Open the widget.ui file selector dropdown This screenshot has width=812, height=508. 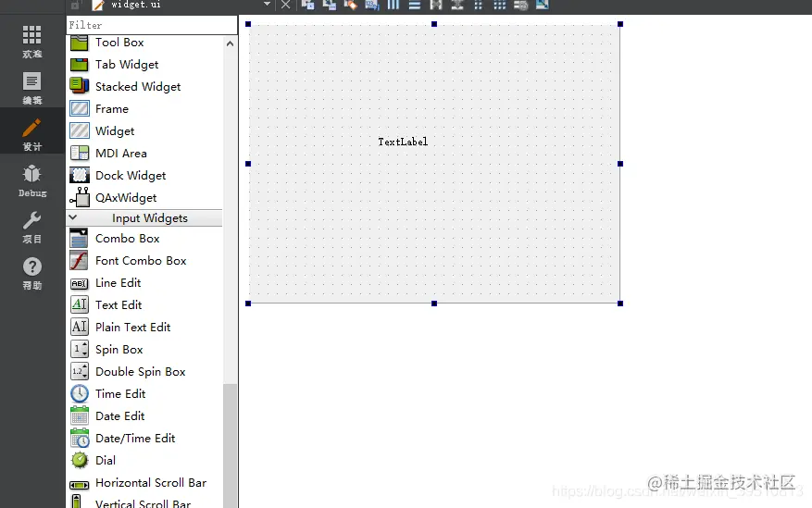[x=268, y=4]
